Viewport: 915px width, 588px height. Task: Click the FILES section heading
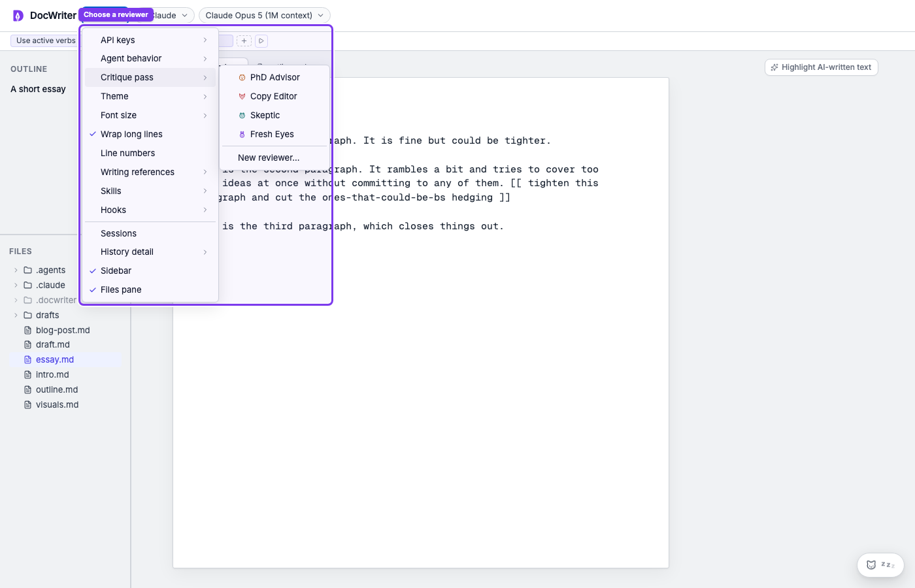(x=20, y=252)
